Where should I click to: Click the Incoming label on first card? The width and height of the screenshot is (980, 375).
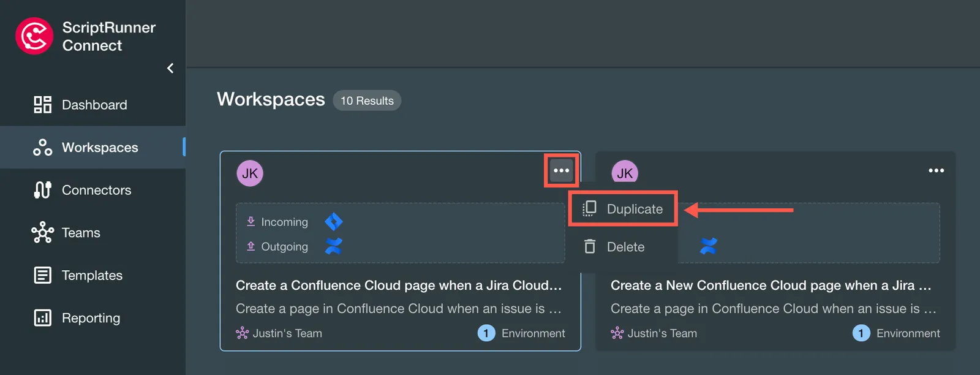(284, 222)
